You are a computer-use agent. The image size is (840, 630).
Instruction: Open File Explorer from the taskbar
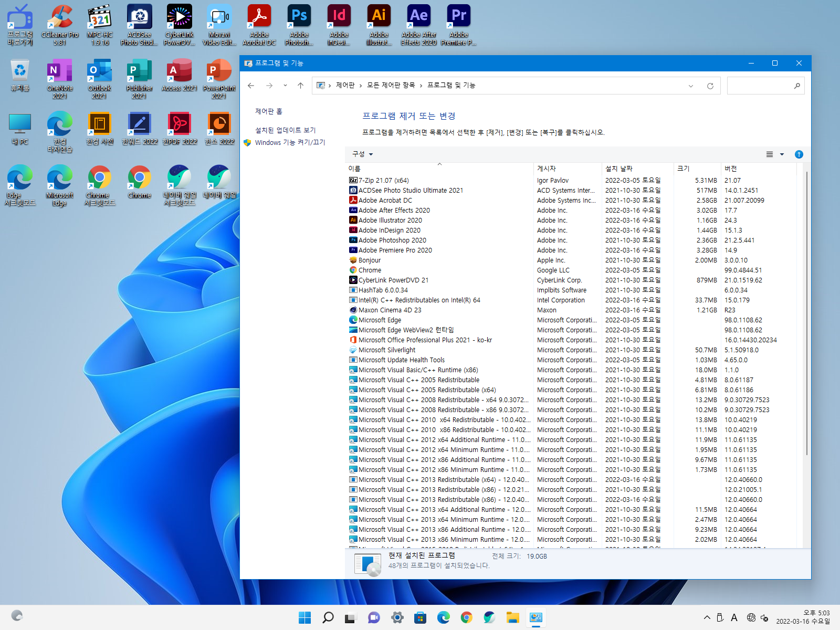tap(513, 617)
